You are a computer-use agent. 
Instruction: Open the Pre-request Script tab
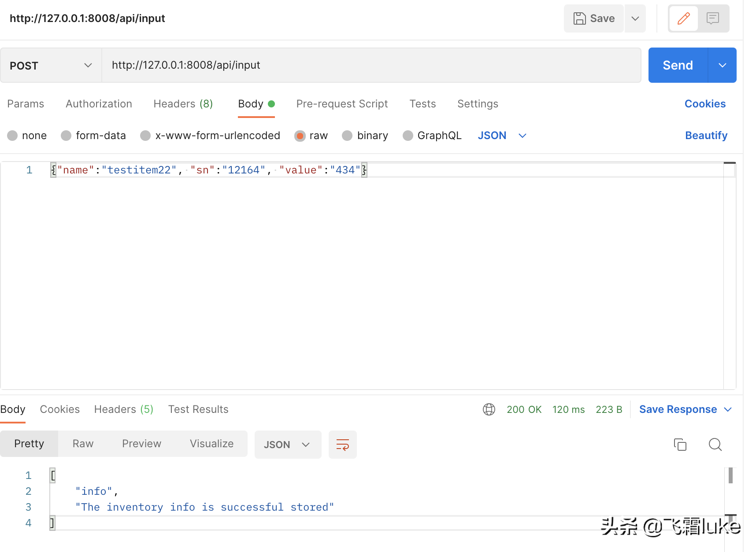coord(342,104)
